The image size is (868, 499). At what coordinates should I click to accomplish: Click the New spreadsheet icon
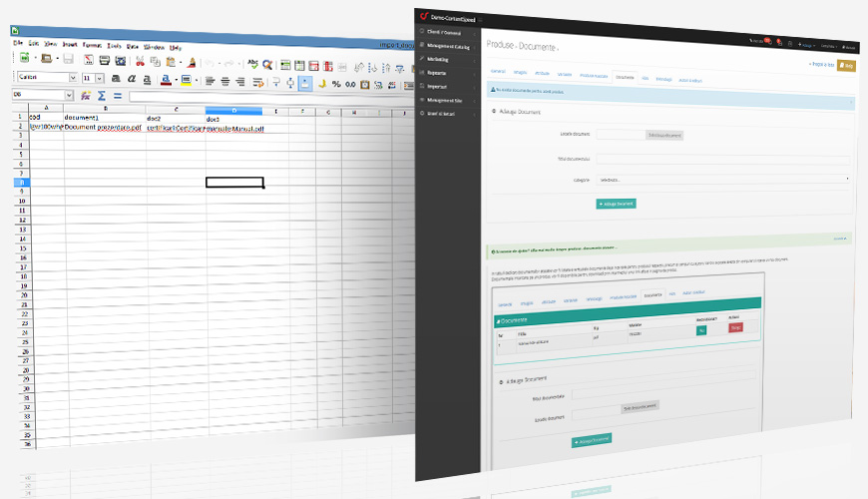(x=24, y=57)
